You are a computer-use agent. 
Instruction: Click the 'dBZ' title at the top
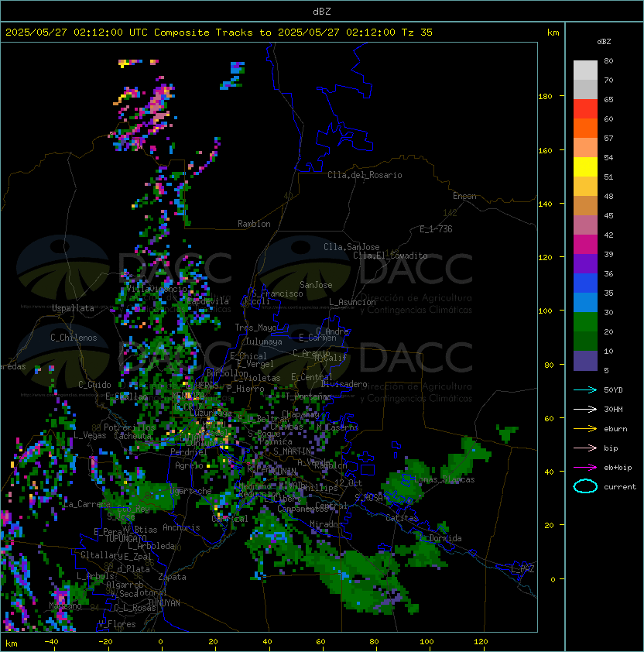322,12
